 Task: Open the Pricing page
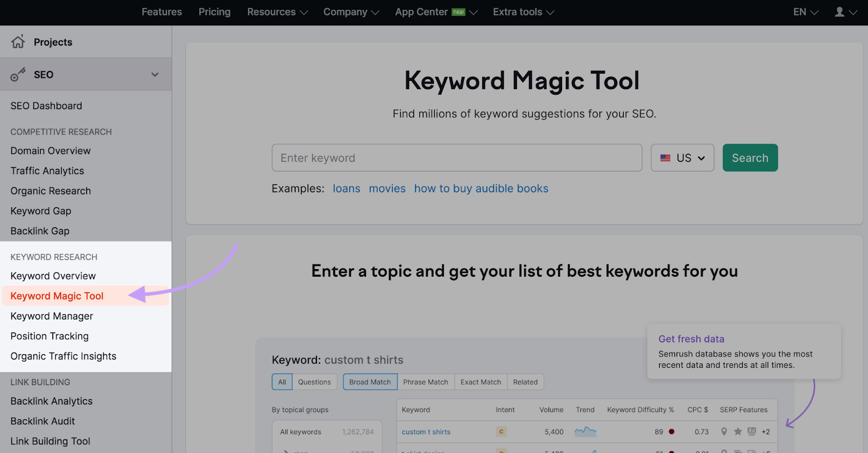coord(214,12)
